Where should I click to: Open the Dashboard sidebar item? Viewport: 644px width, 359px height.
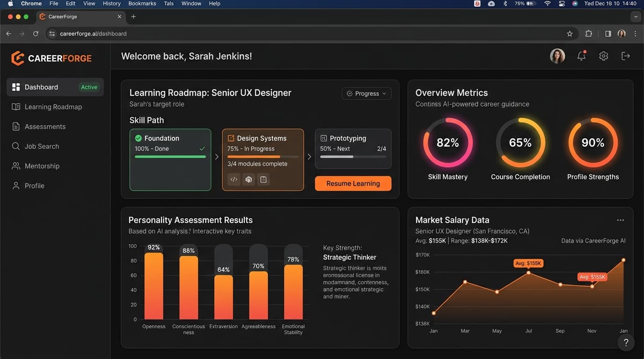point(55,87)
